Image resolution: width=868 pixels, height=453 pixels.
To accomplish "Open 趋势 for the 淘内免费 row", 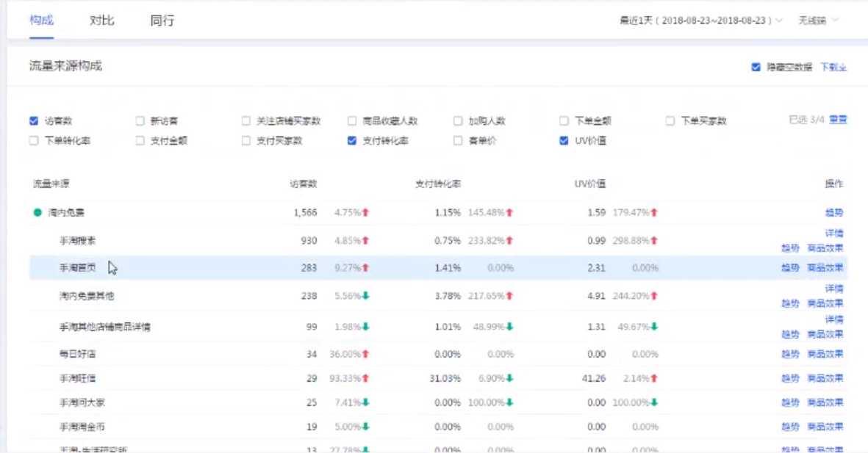I will tap(834, 212).
